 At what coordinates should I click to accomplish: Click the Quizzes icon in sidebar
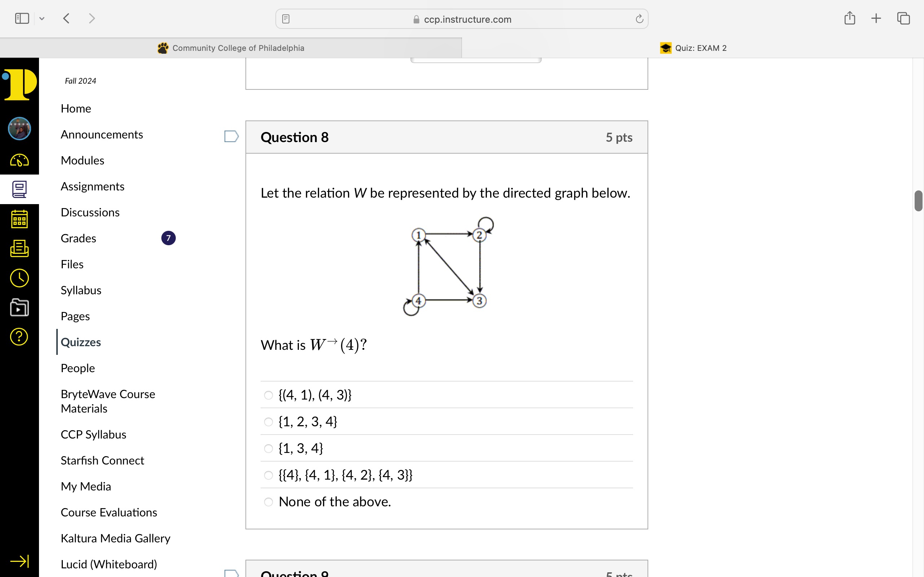(80, 342)
